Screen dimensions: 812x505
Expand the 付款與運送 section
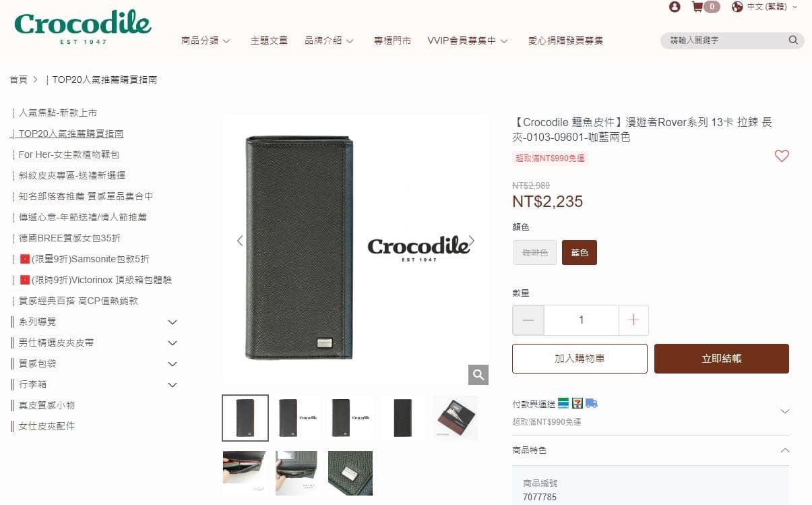point(650,411)
